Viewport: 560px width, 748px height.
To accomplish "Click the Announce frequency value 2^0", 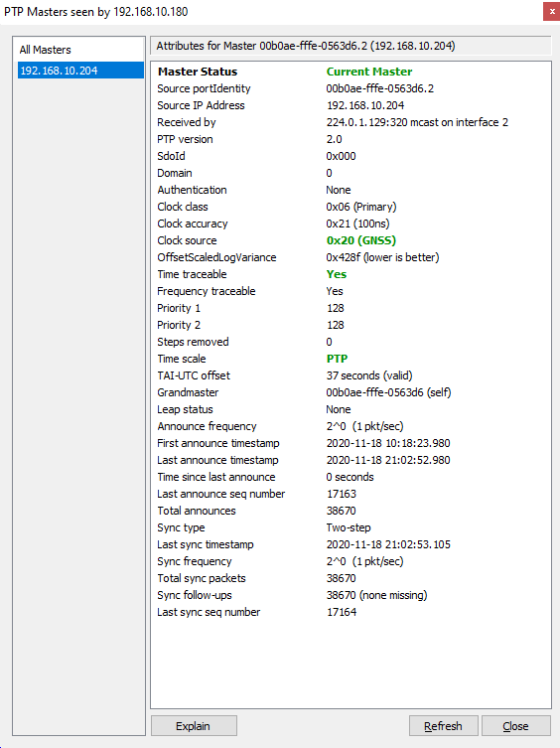I will coord(364,426).
